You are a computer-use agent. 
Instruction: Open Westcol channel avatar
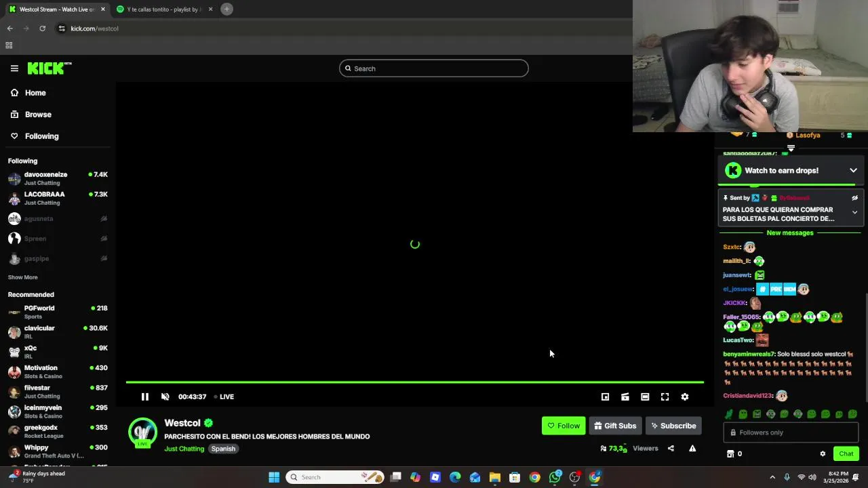point(142,432)
